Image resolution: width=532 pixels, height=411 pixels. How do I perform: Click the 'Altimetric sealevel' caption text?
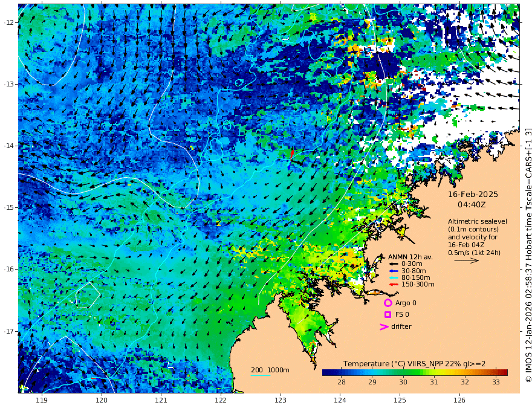click(478, 221)
